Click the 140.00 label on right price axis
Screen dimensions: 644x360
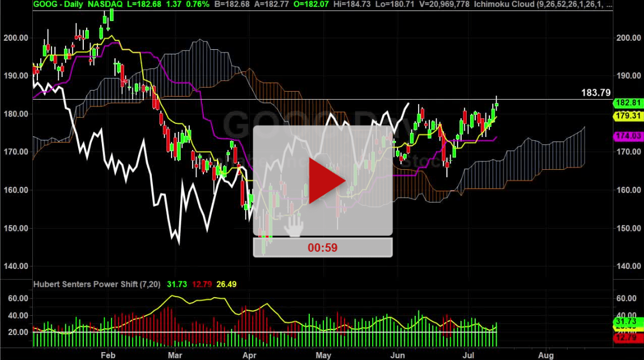628,266
